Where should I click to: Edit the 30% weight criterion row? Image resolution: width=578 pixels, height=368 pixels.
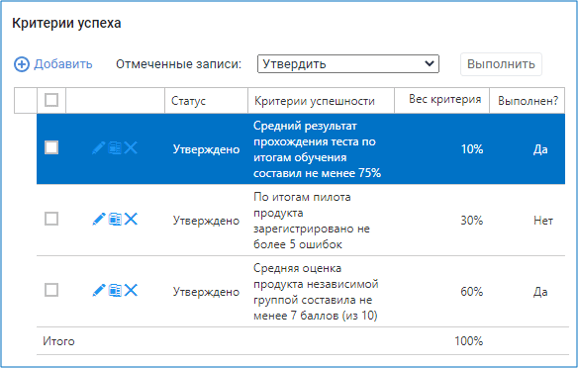pyautogui.click(x=98, y=219)
